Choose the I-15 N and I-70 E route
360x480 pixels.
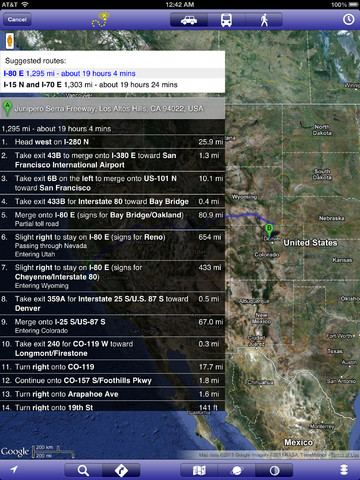112,85
